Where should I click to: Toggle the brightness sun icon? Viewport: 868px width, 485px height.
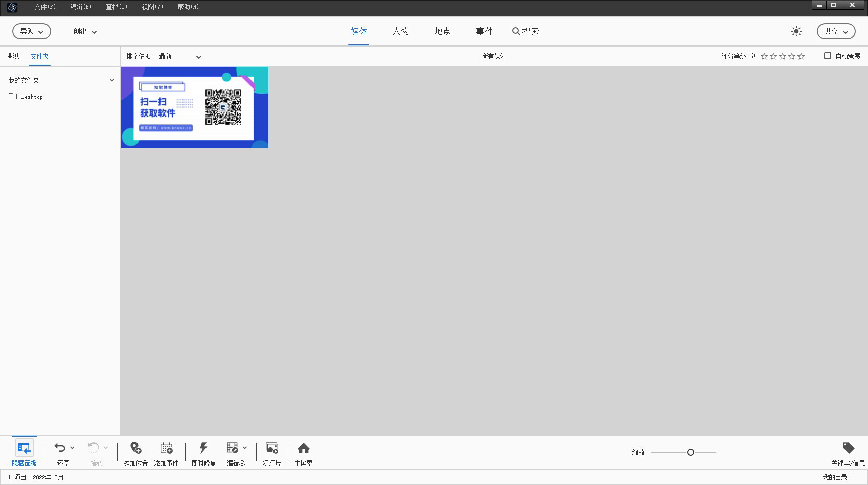[796, 31]
